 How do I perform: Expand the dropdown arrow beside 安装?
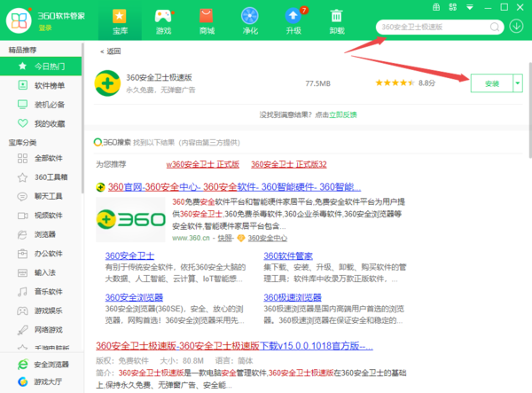point(518,83)
